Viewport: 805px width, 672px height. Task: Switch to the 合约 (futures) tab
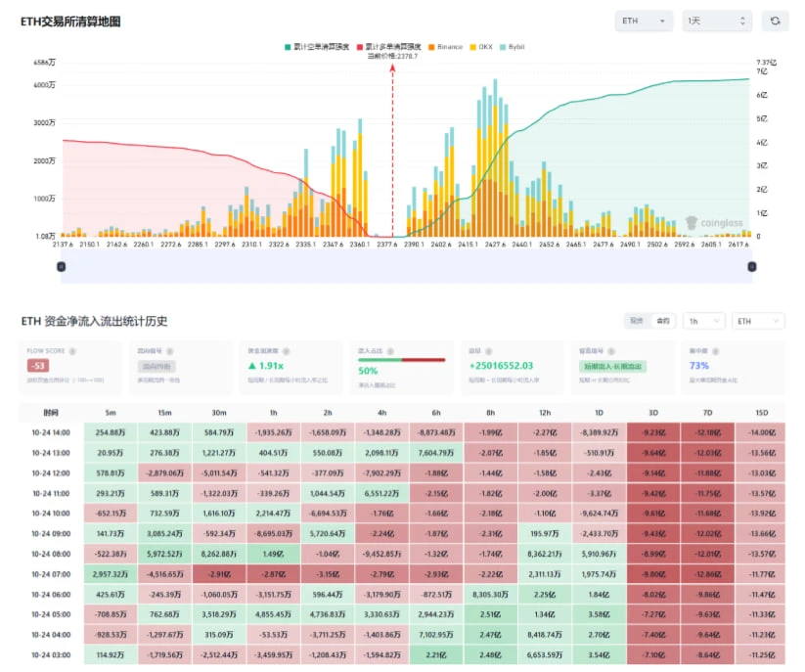tap(663, 321)
